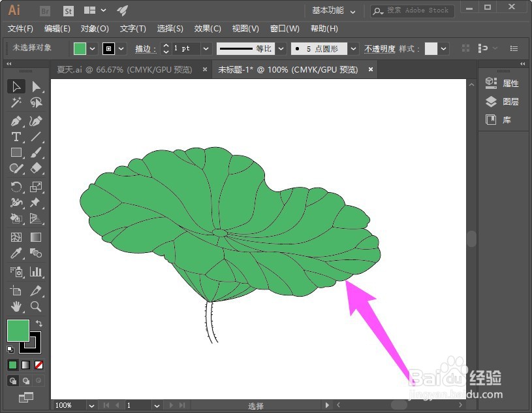Enable Draw Behind mode
This screenshot has width=532, height=413.
26,381
